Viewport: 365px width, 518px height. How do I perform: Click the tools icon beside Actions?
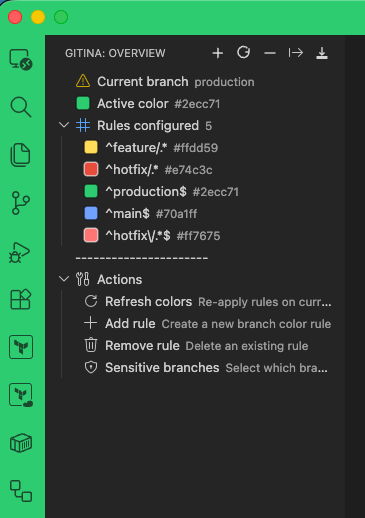[x=83, y=279]
